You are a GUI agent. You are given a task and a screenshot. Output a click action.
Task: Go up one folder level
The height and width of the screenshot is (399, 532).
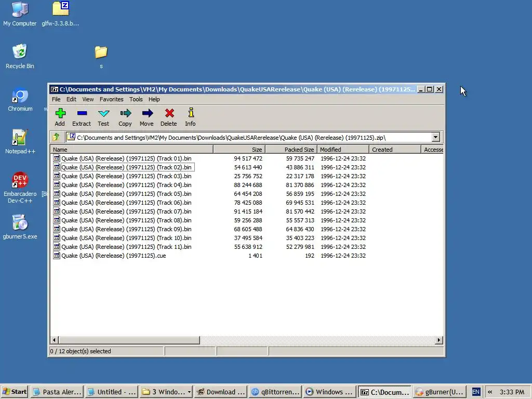pos(56,137)
